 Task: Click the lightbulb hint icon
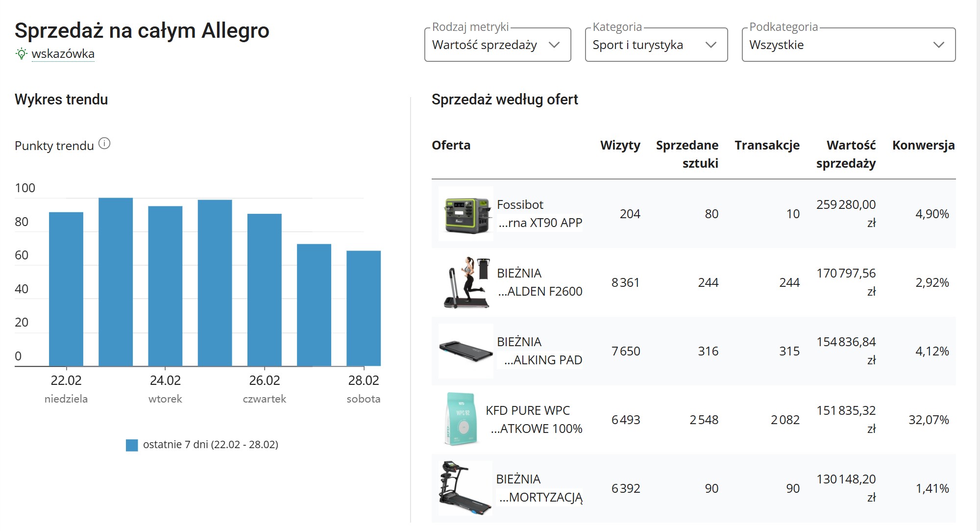[21, 53]
